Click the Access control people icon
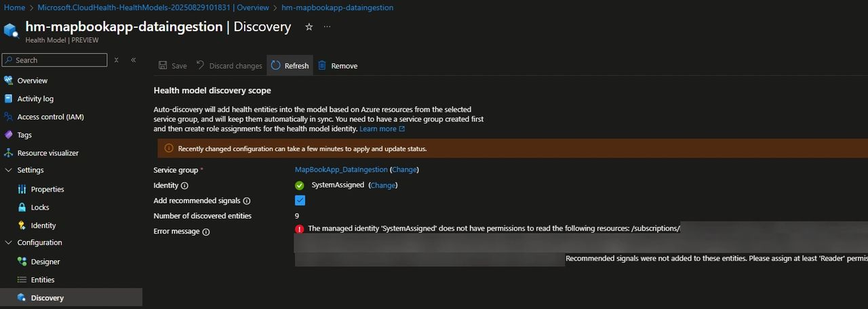This screenshot has height=309, width=868. (x=9, y=117)
